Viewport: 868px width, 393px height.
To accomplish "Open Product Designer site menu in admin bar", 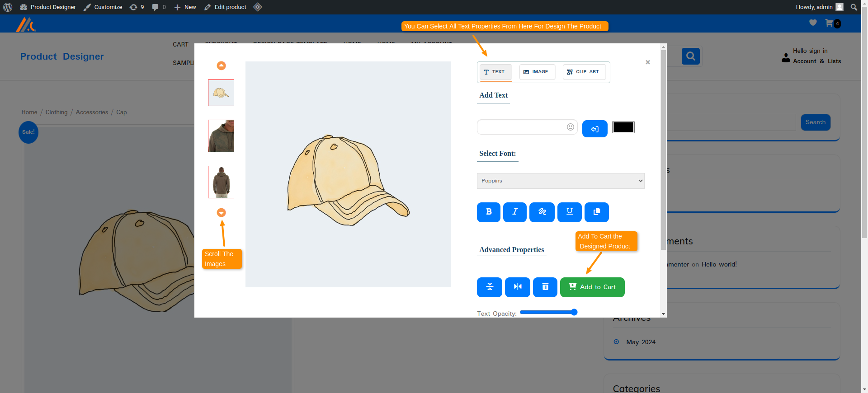I will (x=48, y=7).
